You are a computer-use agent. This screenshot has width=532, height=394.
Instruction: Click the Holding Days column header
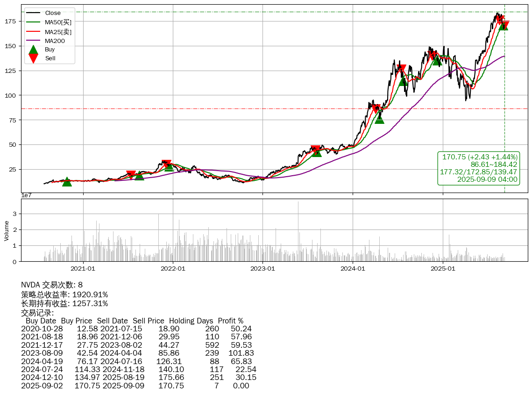coord(191,321)
